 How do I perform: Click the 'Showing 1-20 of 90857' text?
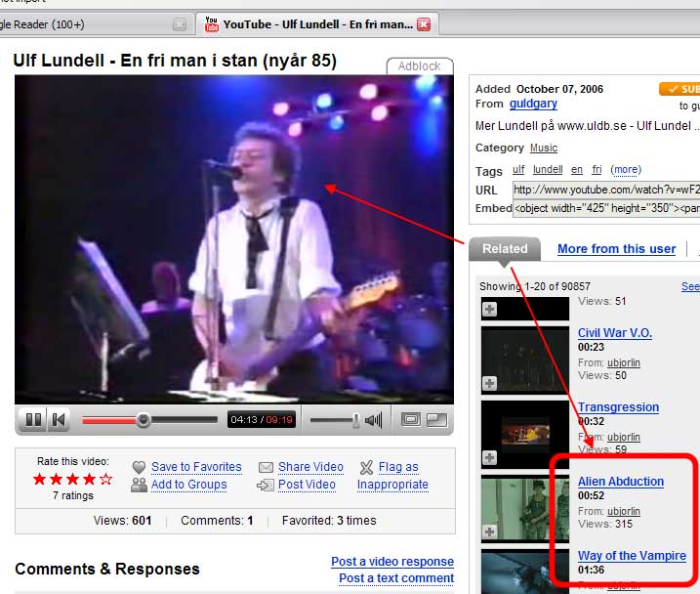534,286
